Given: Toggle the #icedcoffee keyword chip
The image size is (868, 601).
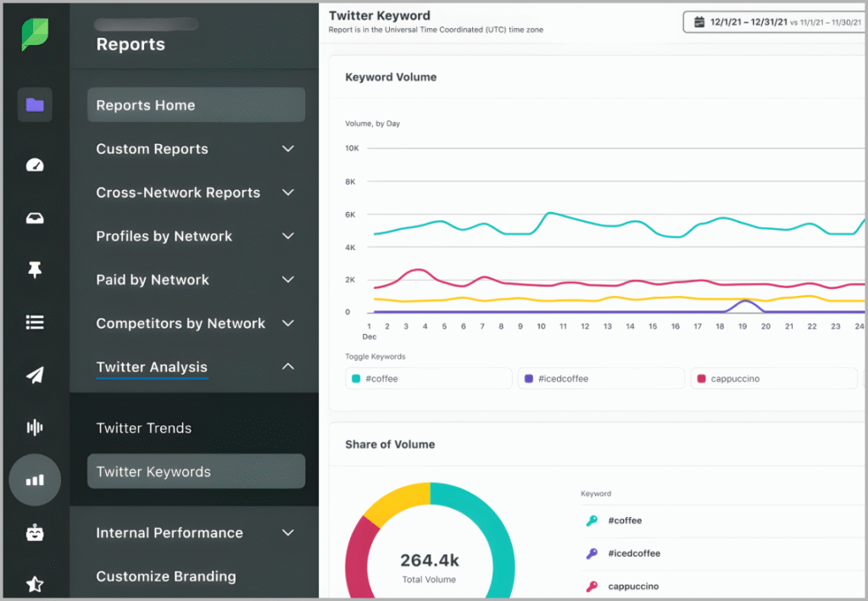Looking at the screenshot, I should [601, 378].
